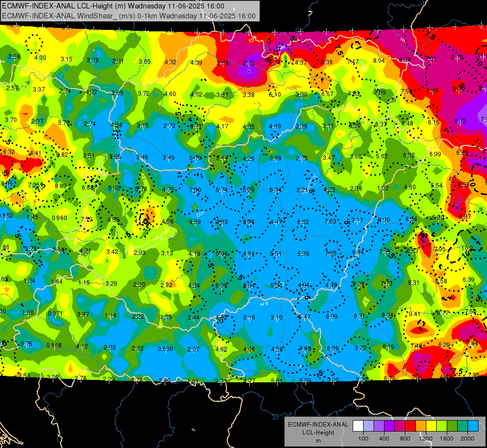Click the wind shear value '2.38'
487x448 pixels.
pos(356,188)
